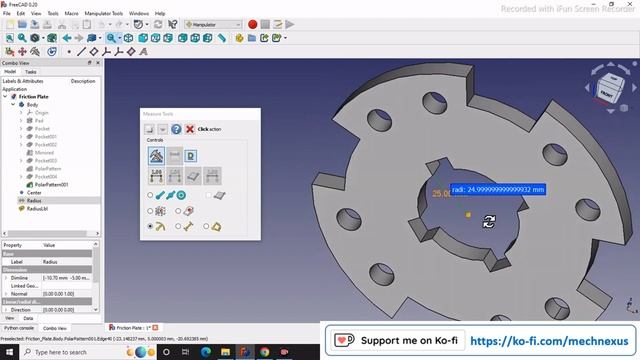
Task: Select the Center tree item
Action: coord(34,193)
